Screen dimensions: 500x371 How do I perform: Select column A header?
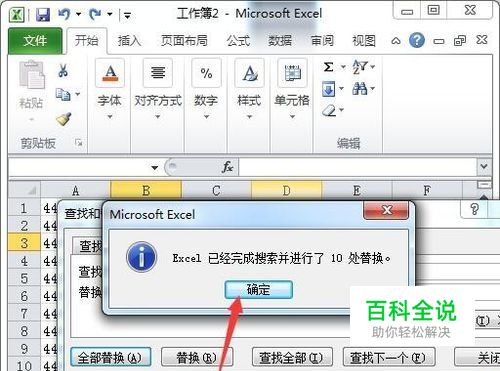tap(75, 191)
